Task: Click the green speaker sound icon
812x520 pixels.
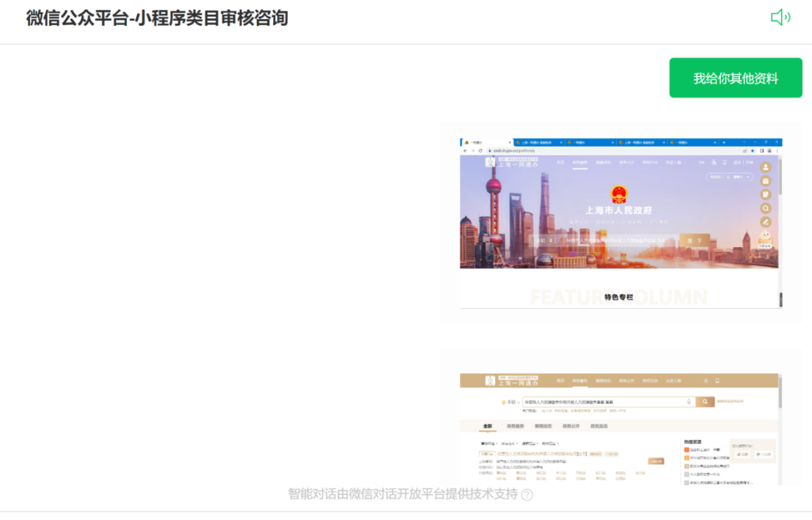Action: (780, 18)
